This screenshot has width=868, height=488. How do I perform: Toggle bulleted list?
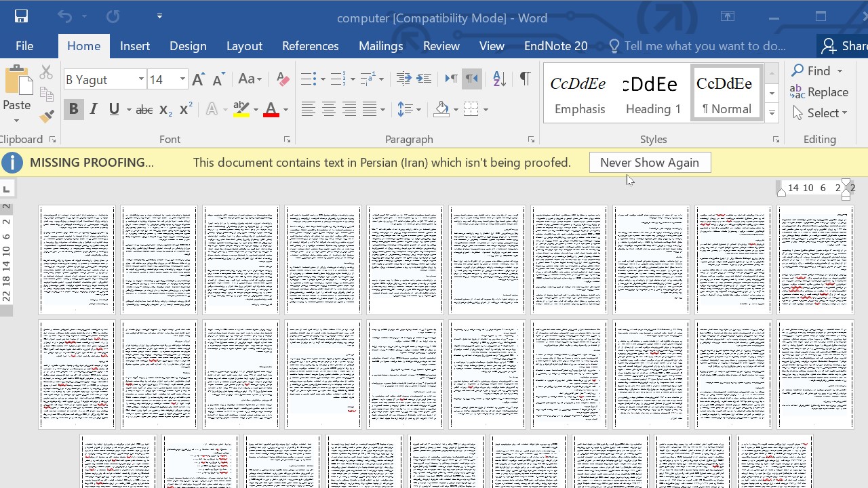(309, 79)
